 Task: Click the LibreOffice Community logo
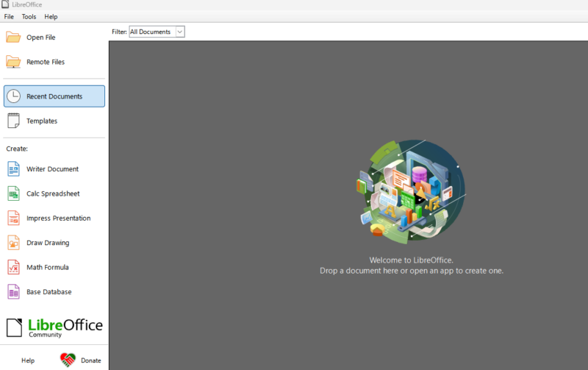tap(54, 327)
